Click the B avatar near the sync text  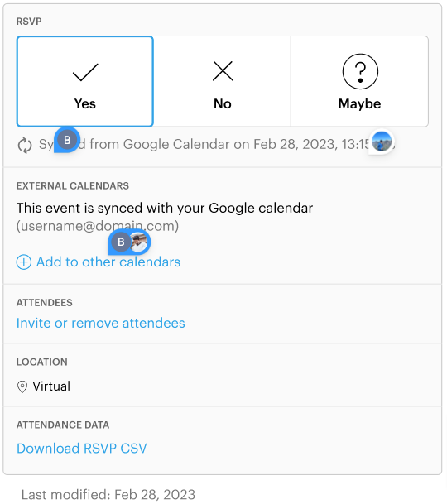67,140
